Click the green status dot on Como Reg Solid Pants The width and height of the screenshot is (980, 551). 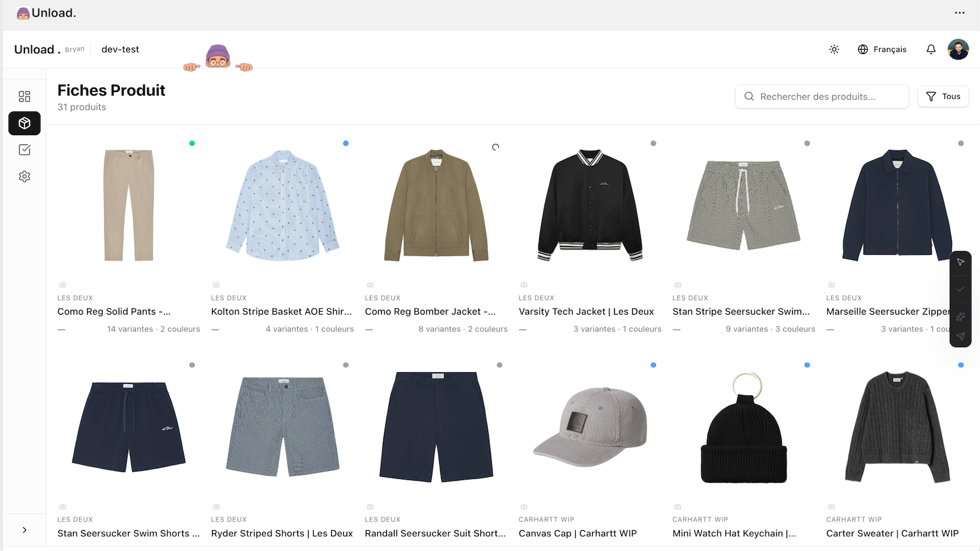pyautogui.click(x=192, y=143)
